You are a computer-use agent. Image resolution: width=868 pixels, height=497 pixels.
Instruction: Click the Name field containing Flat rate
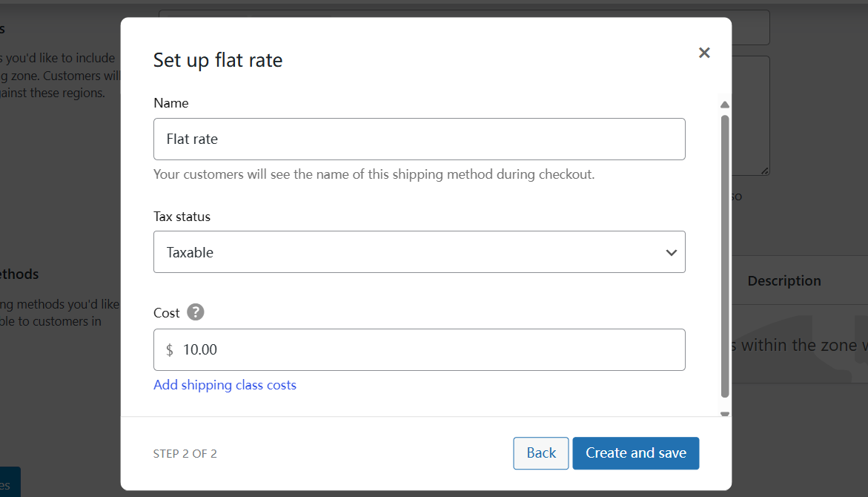[x=419, y=139]
